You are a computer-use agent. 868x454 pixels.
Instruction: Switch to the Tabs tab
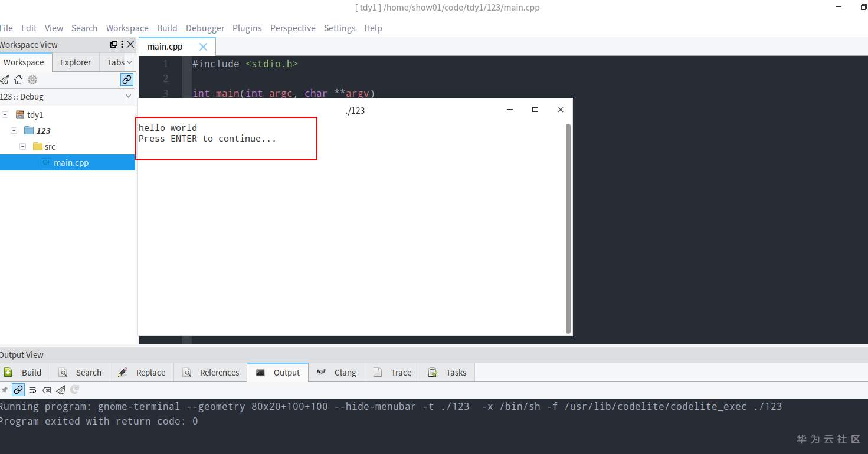coord(116,62)
